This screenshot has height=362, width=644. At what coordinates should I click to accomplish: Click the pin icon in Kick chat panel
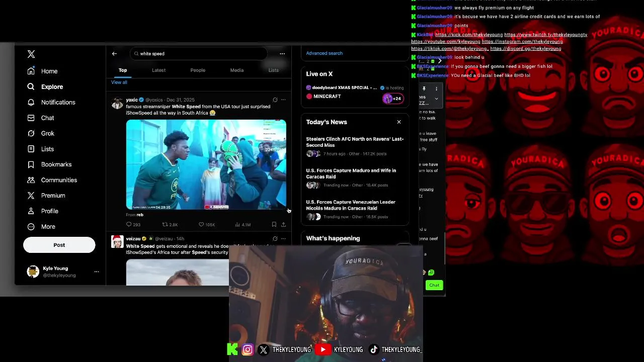pos(424,89)
